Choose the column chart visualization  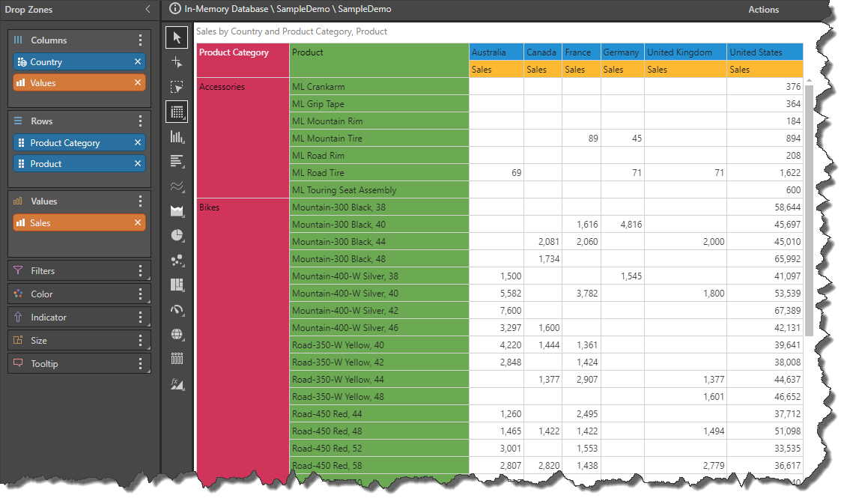click(x=177, y=136)
